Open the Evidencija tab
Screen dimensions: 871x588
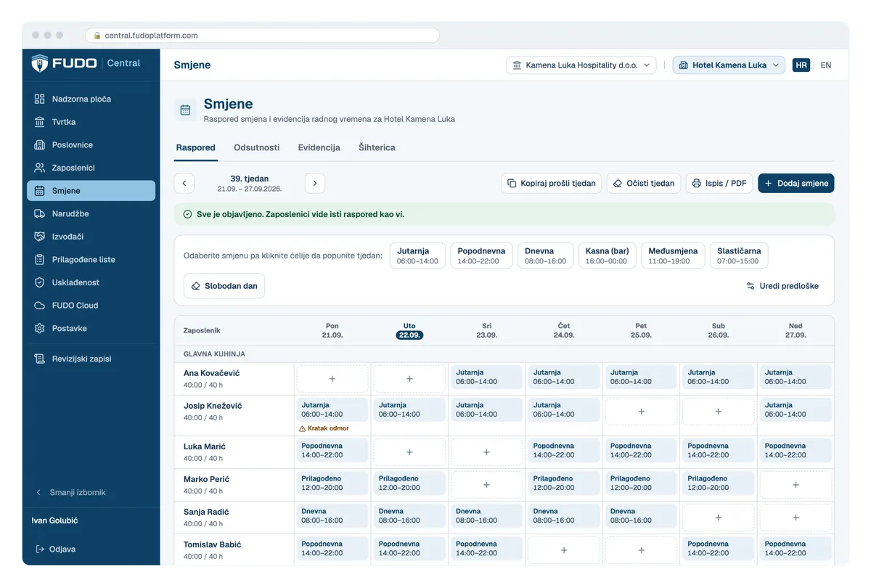[x=319, y=147]
